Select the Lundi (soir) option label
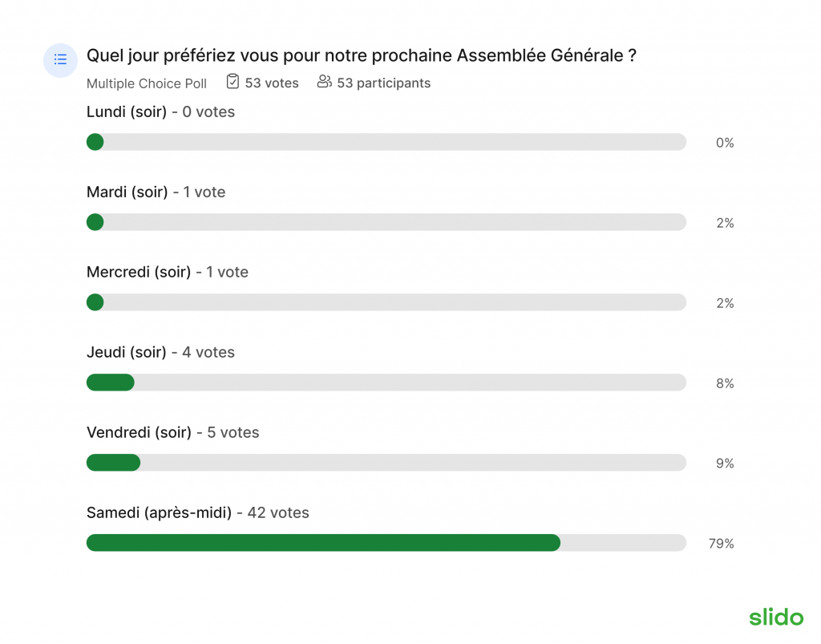The image size is (821, 644). click(126, 112)
